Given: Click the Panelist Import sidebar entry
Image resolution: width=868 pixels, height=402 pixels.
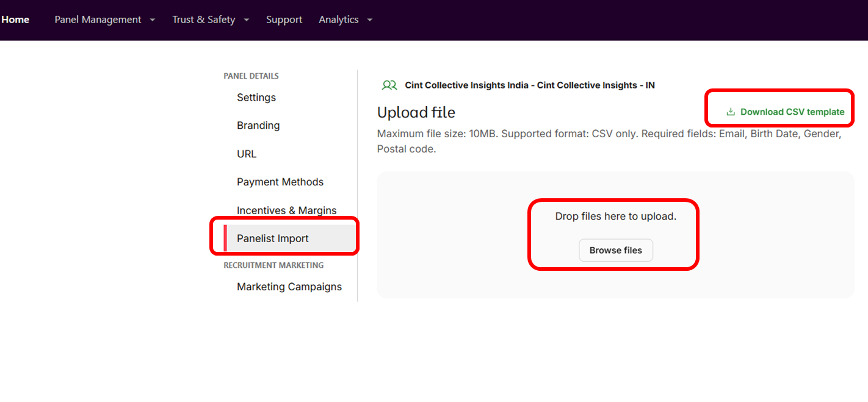Looking at the screenshot, I should (272, 239).
